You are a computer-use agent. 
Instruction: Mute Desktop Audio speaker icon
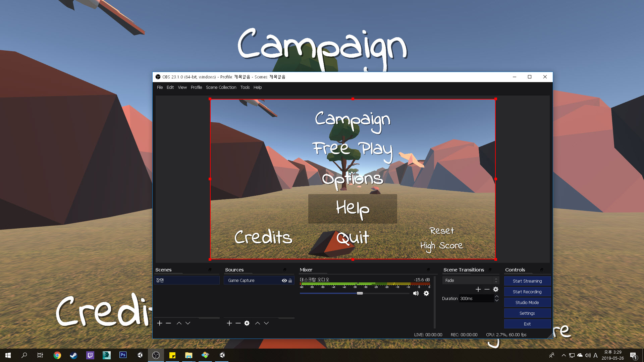[x=416, y=293]
